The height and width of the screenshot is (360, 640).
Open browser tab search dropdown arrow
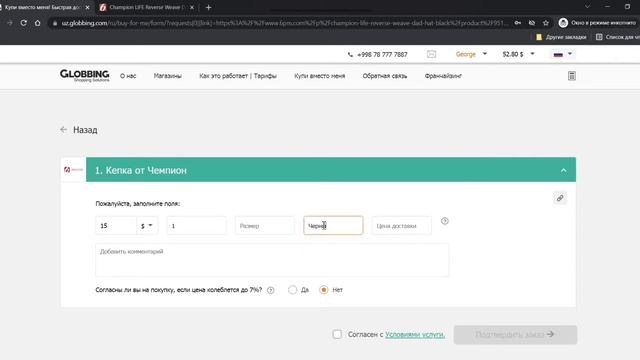point(587,7)
